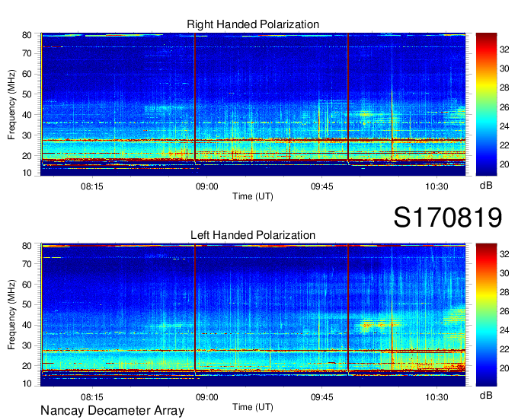This screenshot has width=518, height=420.
Task: Click the 08:15 tick of Left Handed plot
Action: [x=92, y=397]
